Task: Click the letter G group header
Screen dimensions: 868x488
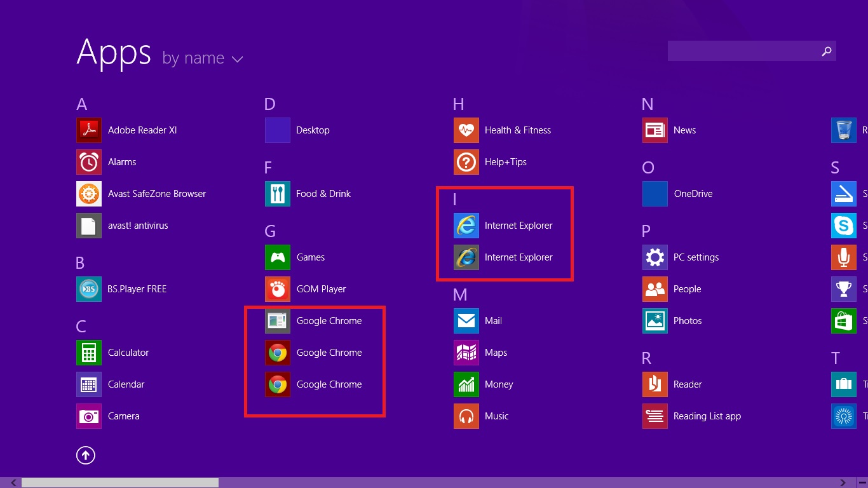Action: click(x=270, y=231)
